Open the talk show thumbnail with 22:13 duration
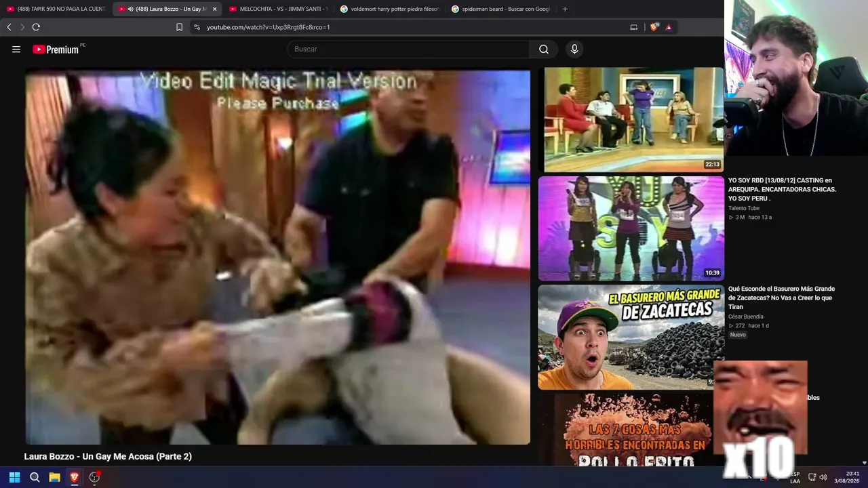Screen dimensions: 868x488 pos(631,120)
